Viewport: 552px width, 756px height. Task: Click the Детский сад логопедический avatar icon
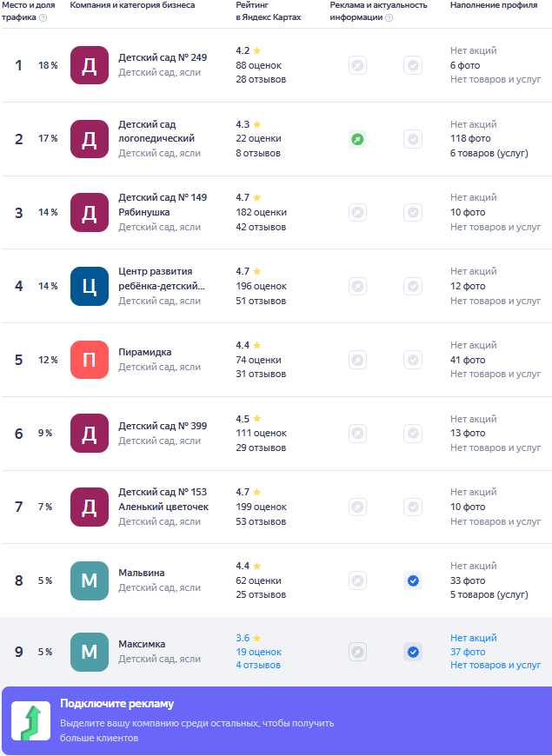tap(90, 139)
